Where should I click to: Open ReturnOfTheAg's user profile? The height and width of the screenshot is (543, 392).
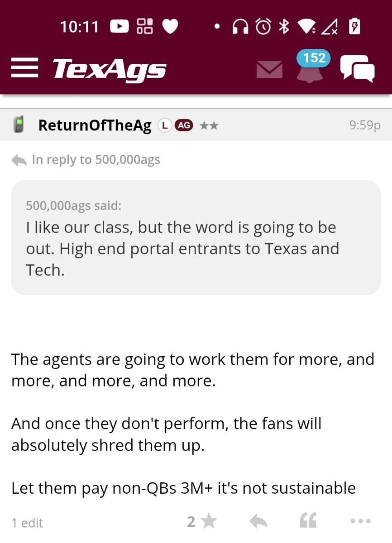point(95,125)
